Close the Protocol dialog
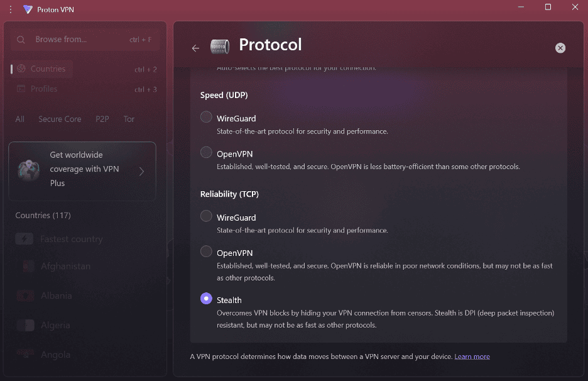Viewport: 588px width, 381px height. (560, 48)
